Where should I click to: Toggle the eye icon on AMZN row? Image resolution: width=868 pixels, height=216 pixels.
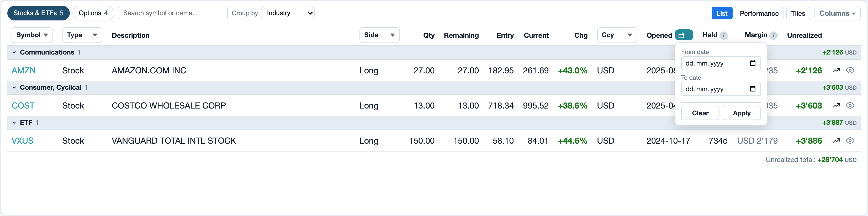click(850, 70)
